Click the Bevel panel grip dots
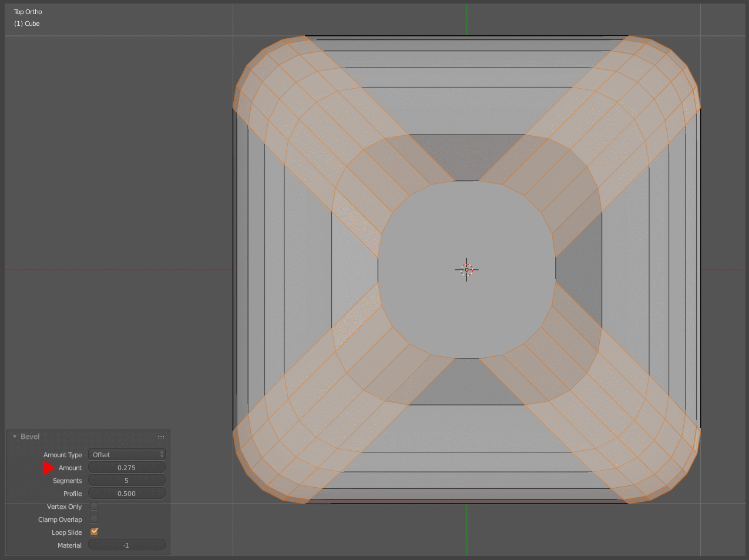 coord(161,437)
